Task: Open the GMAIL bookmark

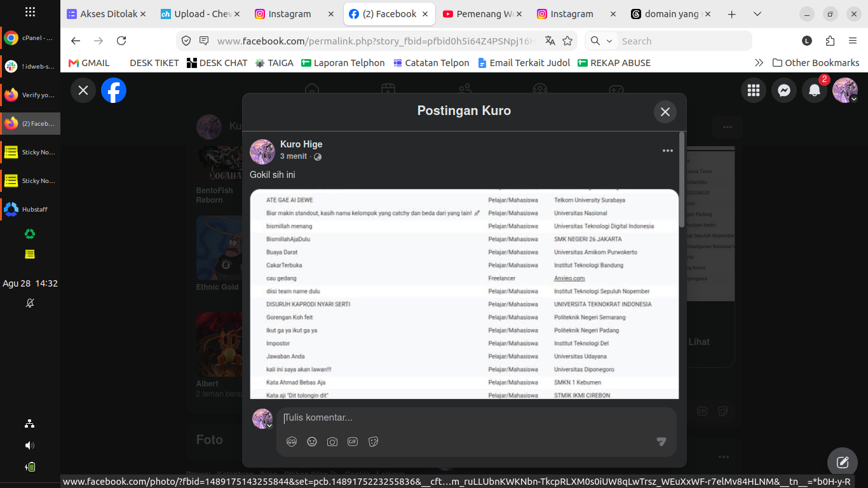Action: tap(89, 63)
